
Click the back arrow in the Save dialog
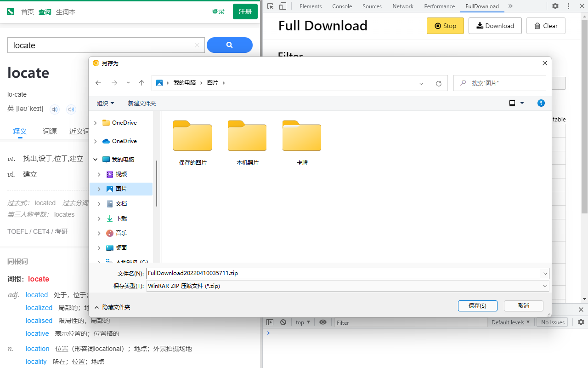point(98,83)
